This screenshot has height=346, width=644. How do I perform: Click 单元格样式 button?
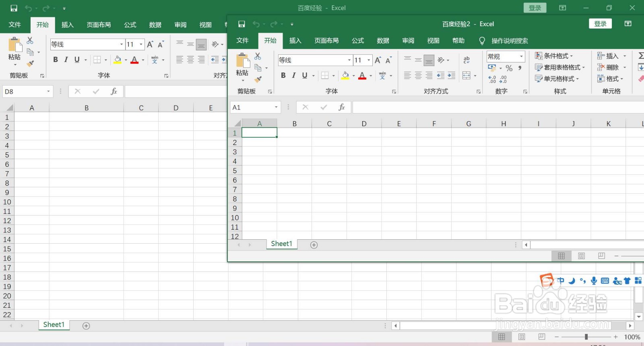pos(557,79)
